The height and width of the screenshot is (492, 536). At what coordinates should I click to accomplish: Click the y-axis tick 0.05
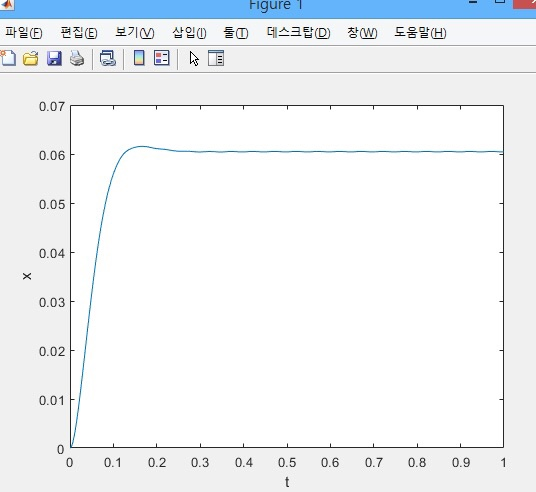(52, 204)
